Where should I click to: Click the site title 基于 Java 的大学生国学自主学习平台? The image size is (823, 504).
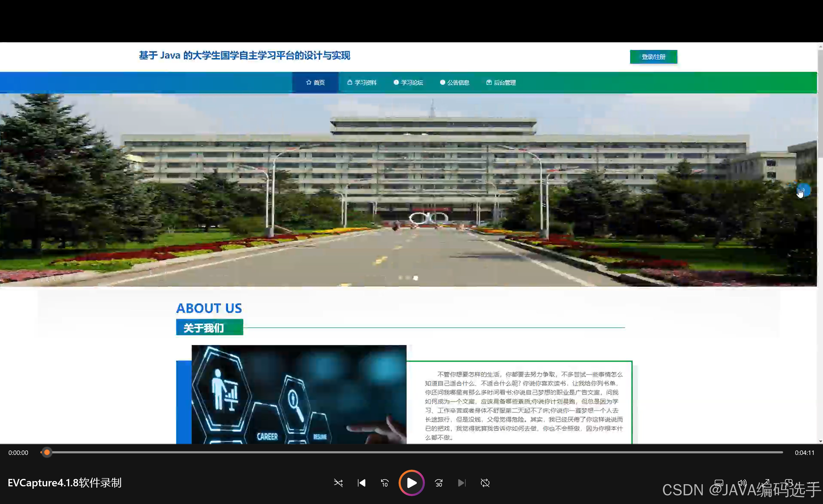coord(244,55)
